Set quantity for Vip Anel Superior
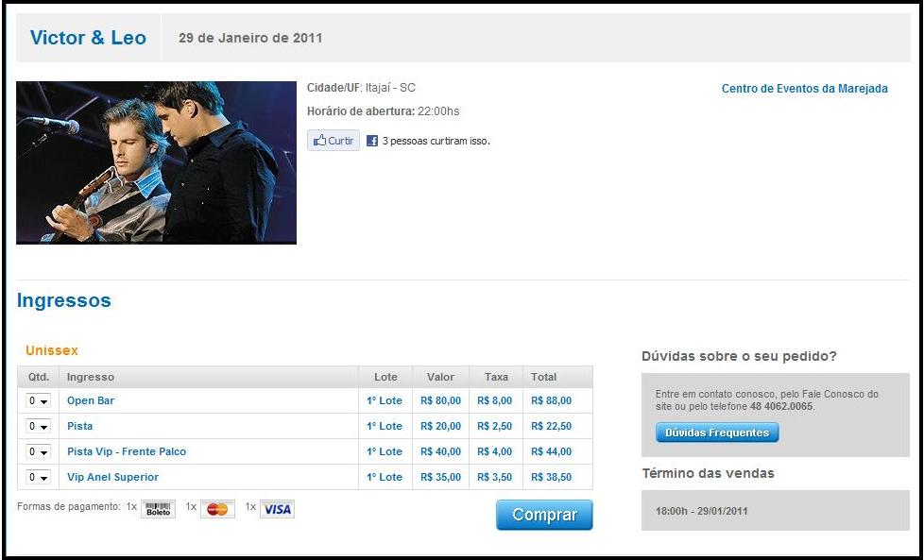The width and height of the screenshot is (924, 560). point(39,477)
